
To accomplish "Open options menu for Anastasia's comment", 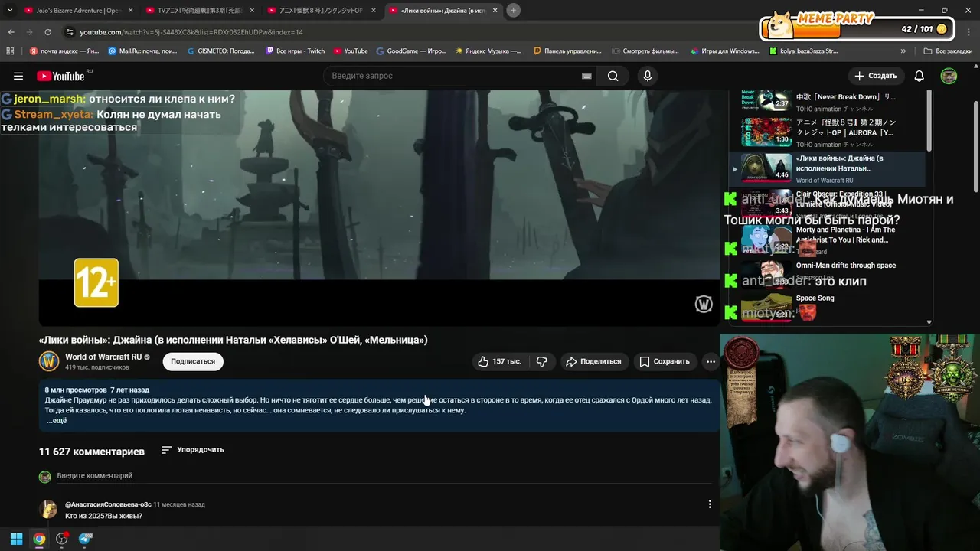I will click(x=710, y=504).
